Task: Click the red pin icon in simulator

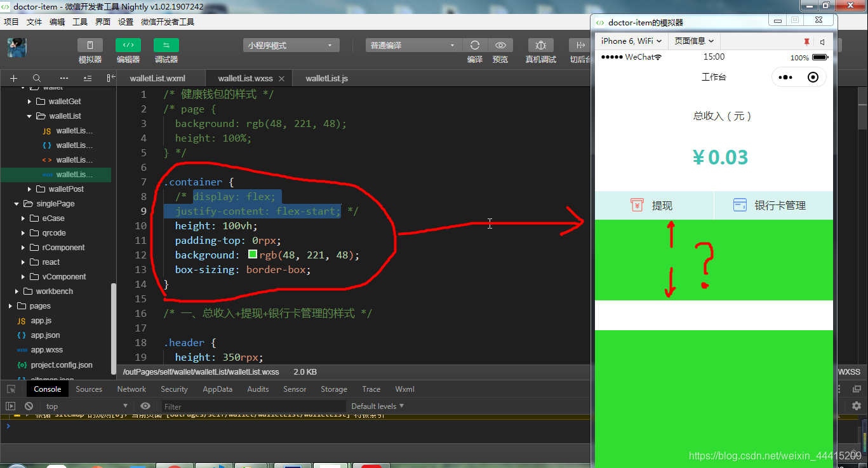Action: coord(806,42)
